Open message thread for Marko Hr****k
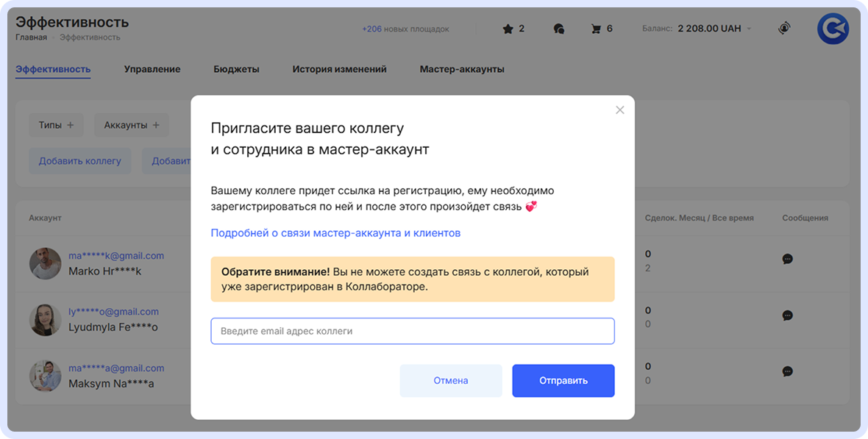 click(x=787, y=259)
